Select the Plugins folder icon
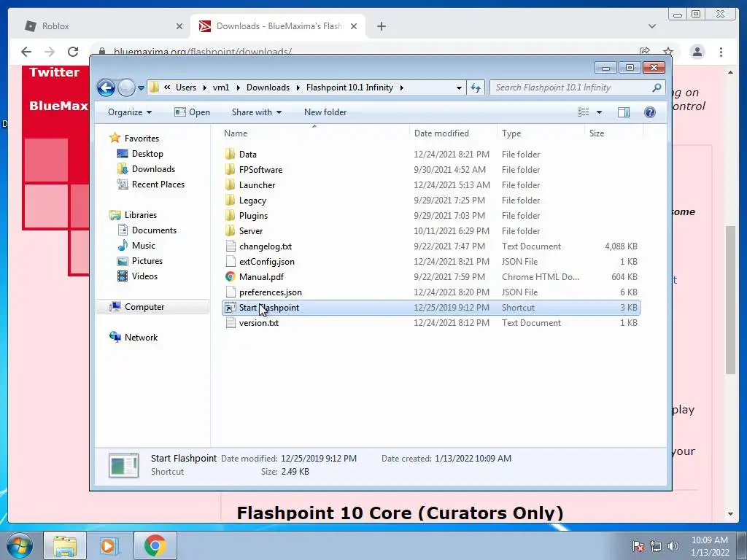Viewport: 747px width, 560px height. point(230,215)
